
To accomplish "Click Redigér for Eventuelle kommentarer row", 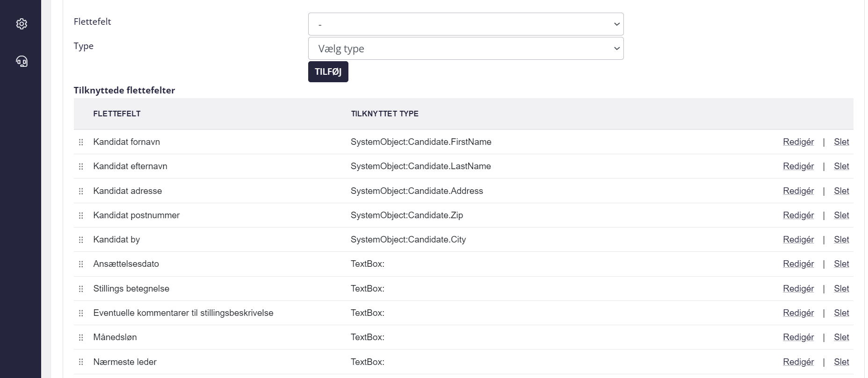I will tap(798, 313).
